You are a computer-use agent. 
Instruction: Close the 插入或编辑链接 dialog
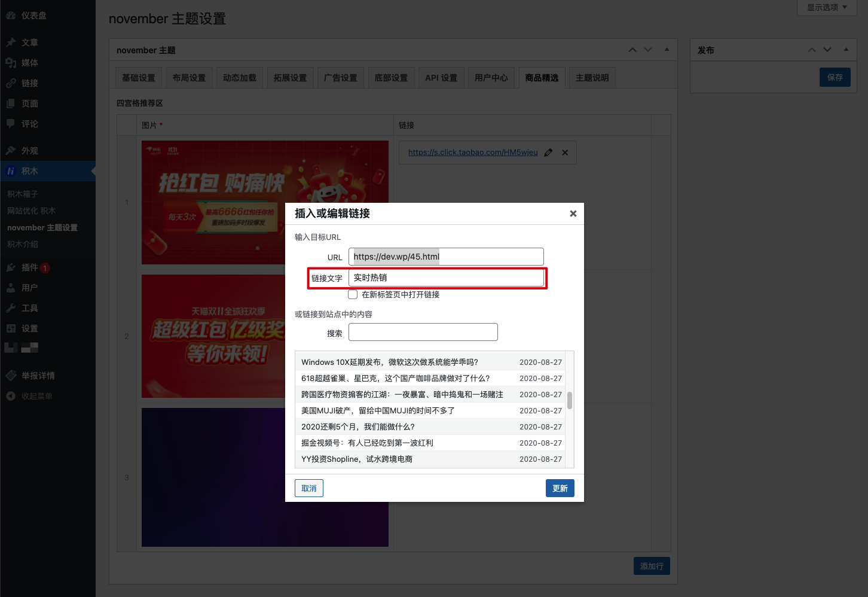click(573, 214)
